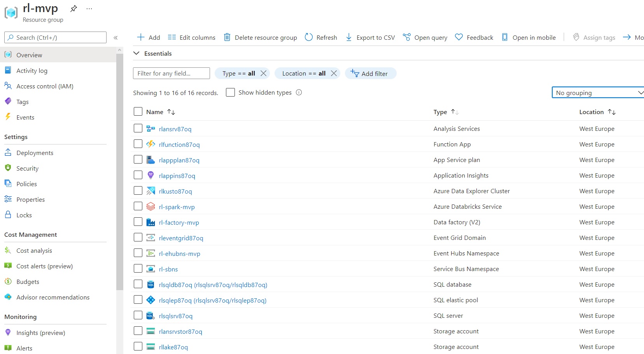This screenshot has width=644, height=354.
Task: Click the Feedback toolbar button
Action: [474, 37]
